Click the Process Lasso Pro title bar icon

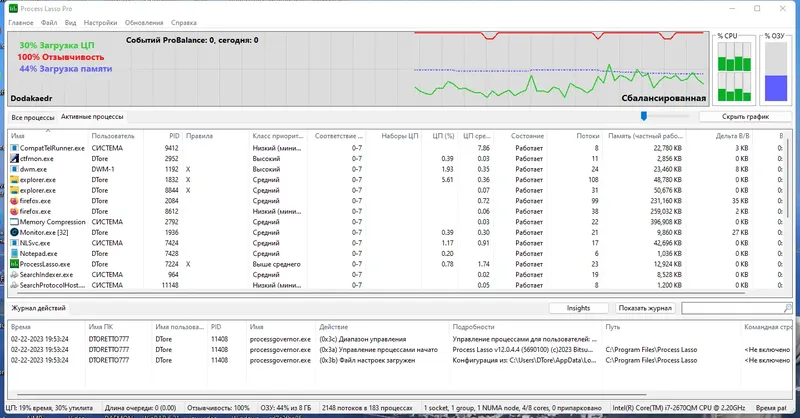(13, 9)
